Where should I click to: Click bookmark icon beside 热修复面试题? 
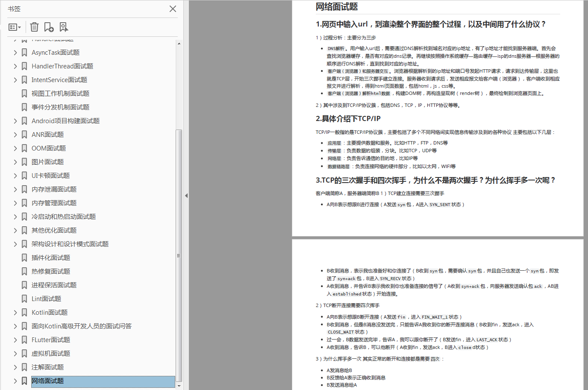click(x=24, y=272)
